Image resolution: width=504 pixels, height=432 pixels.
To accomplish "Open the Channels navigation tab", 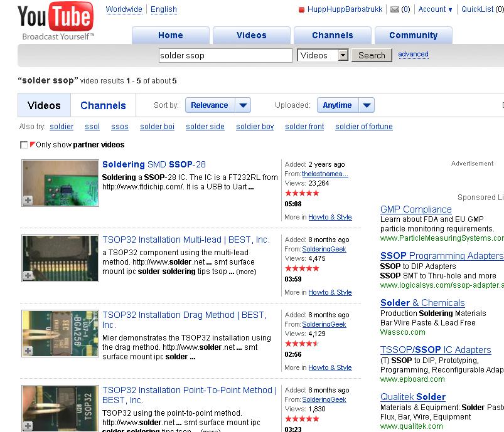I will [x=333, y=35].
